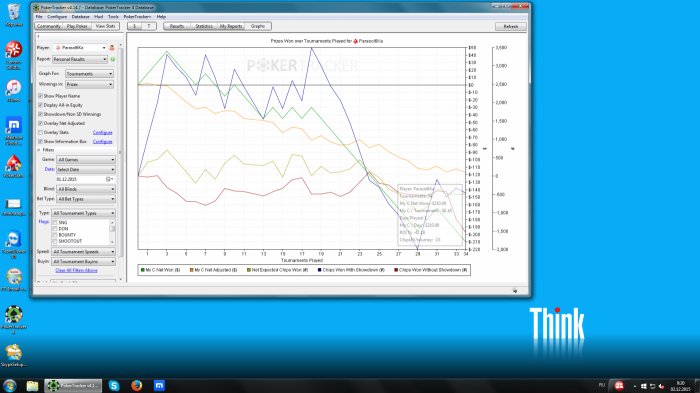Check the BOUNTY flag checkbox
Viewport: 700px width, 393px height.
[x=55, y=235]
